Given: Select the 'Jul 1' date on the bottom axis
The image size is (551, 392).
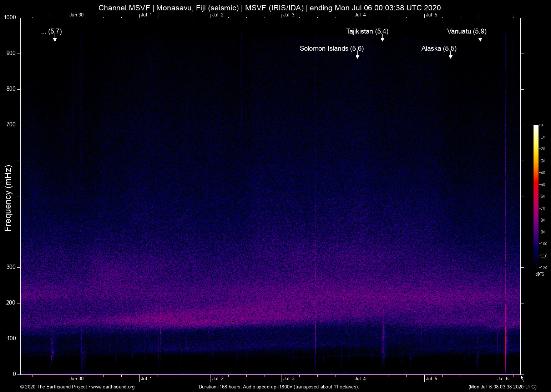Looking at the screenshot, I should (146, 379).
